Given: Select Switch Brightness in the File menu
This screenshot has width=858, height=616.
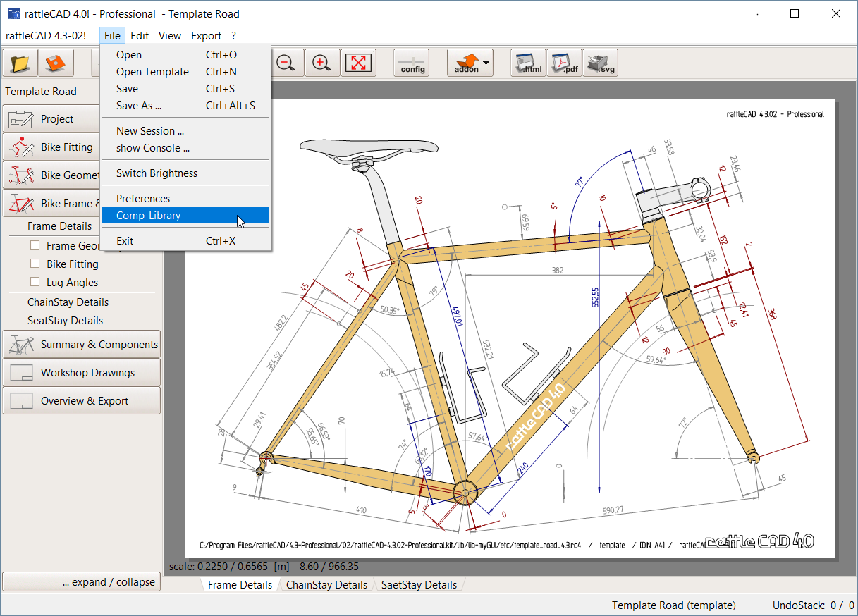Looking at the screenshot, I should 186,173.
